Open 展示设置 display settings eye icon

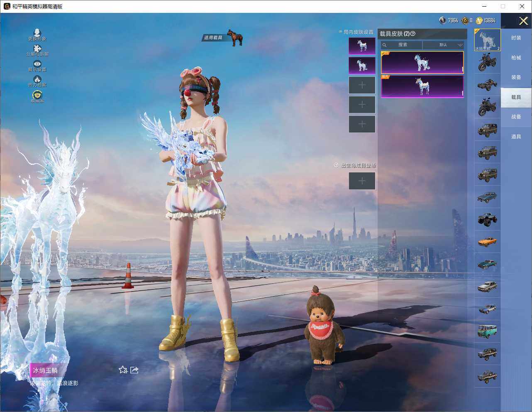[x=37, y=64]
